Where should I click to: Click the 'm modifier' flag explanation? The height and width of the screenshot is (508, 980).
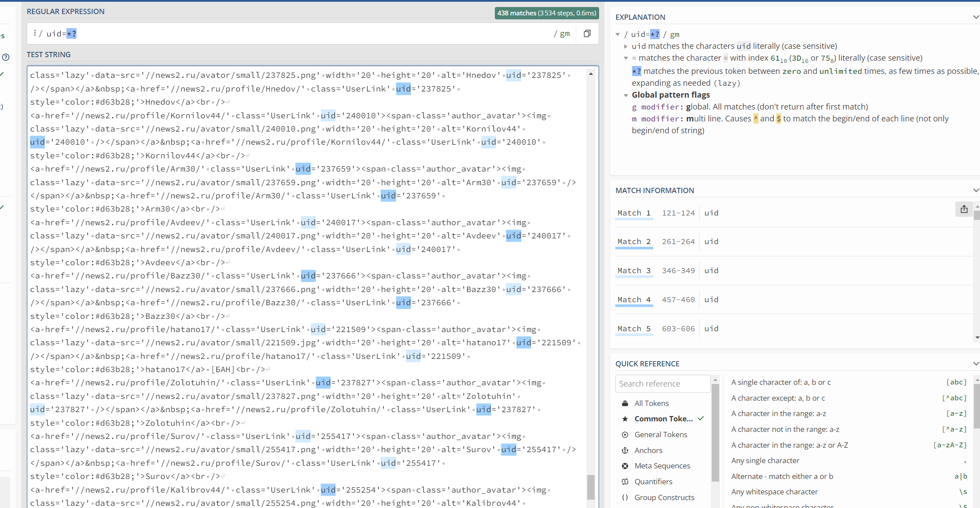tap(790, 124)
